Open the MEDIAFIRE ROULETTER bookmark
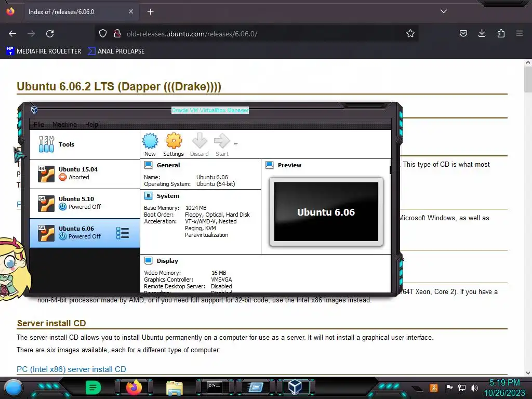 [44, 51]
